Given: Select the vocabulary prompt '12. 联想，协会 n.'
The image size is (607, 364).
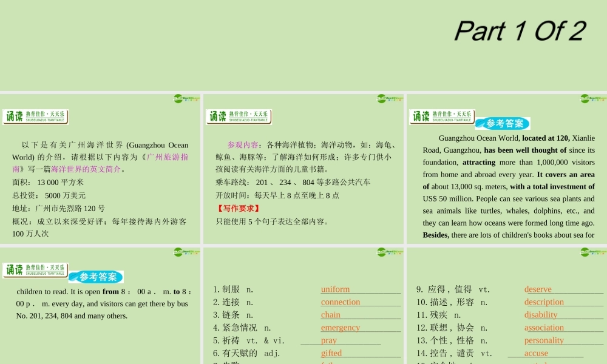Looking at the screenshot, I should click(452, 328).
